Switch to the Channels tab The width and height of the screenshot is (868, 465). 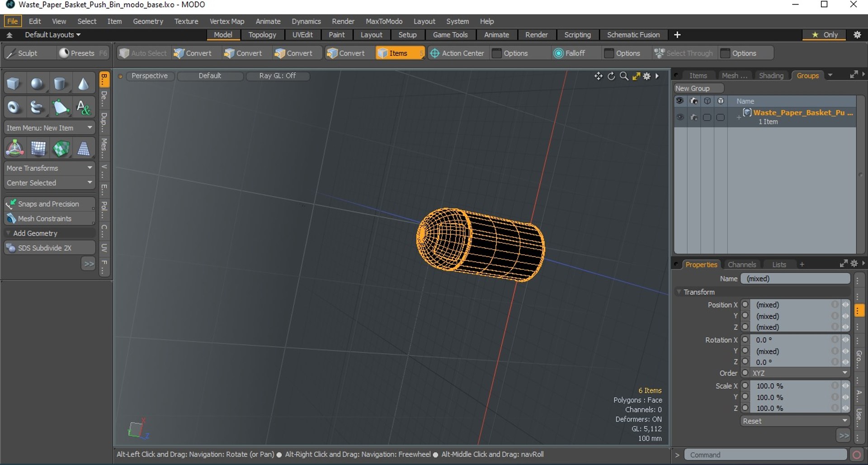(742, 265)
